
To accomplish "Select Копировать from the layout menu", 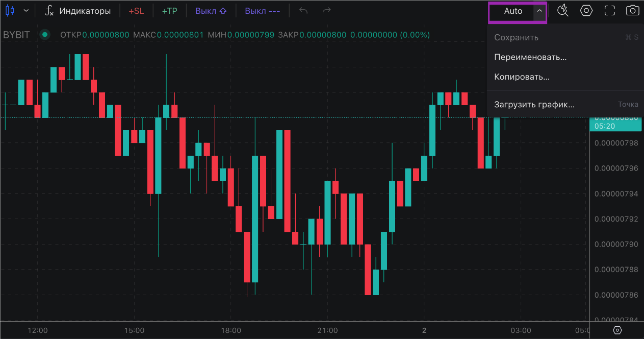I will (522, 77).
